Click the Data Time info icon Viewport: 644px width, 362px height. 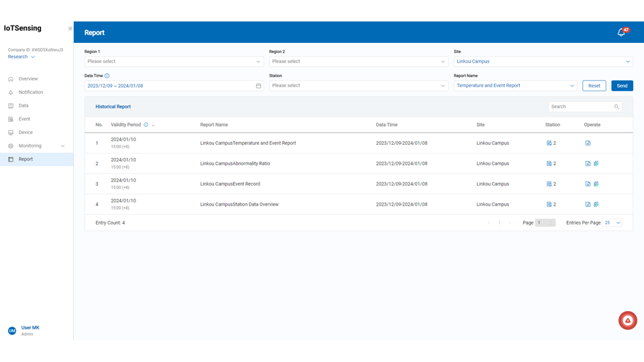pos(107,76)
